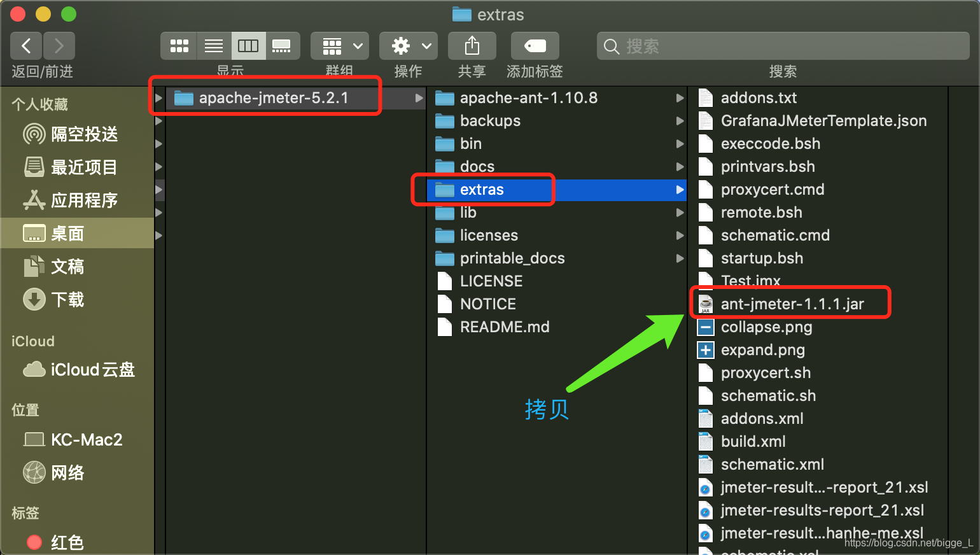Select the proxycert.sh file
980x555 pixels.
pos(818,373)
